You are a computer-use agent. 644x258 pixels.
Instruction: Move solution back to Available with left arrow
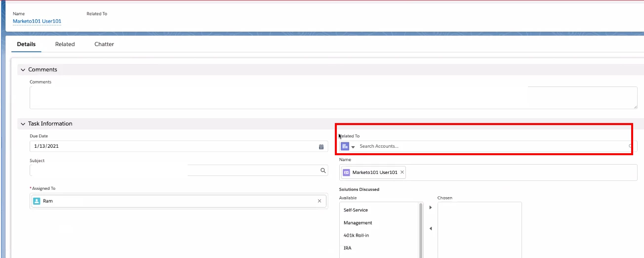[430, 228]
